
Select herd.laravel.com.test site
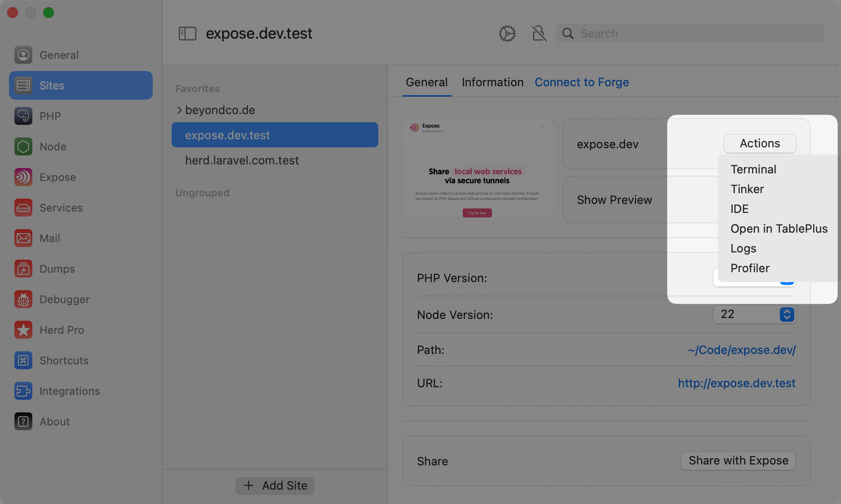pyautogui.click(x=242, y=160)
